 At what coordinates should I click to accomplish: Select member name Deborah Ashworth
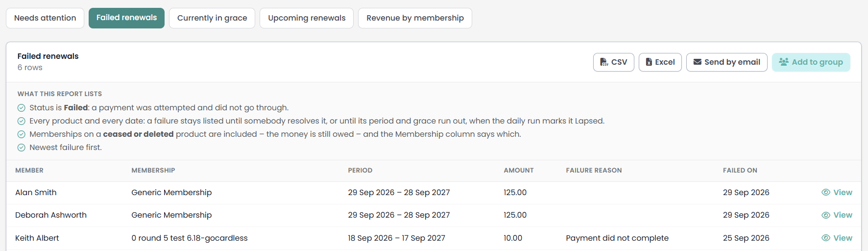(51, 215)
